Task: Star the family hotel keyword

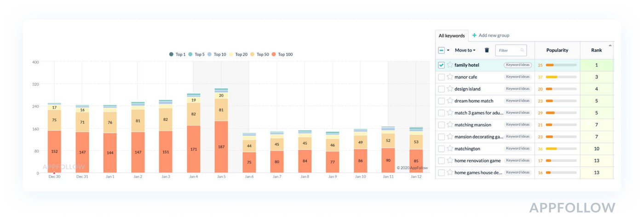Action: coord(450,65)
